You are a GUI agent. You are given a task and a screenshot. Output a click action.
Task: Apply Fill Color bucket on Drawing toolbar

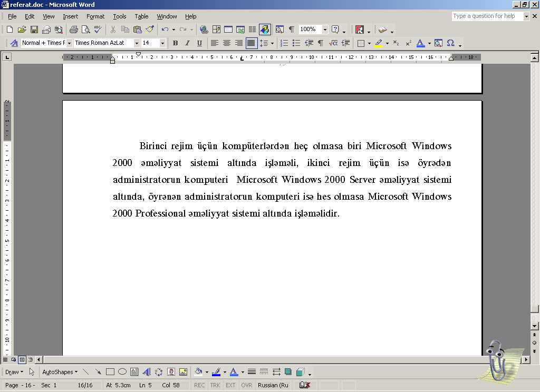click(x=198, y=372)
